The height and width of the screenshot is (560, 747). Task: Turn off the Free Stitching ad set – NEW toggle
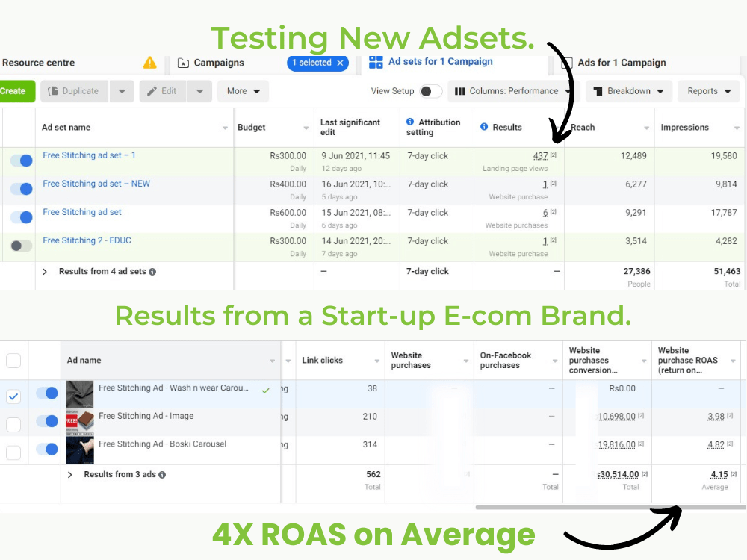coord(22,189)
